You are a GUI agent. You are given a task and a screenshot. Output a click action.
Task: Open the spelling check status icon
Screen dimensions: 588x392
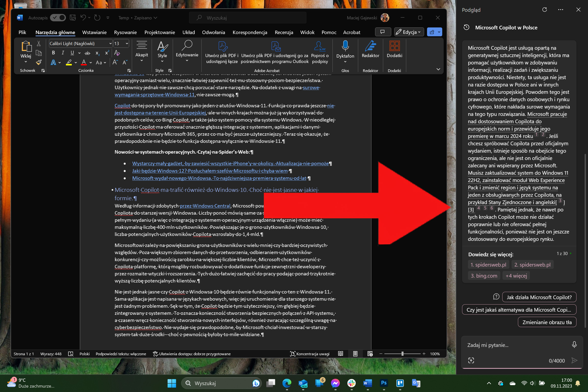[x=71, y=354]
